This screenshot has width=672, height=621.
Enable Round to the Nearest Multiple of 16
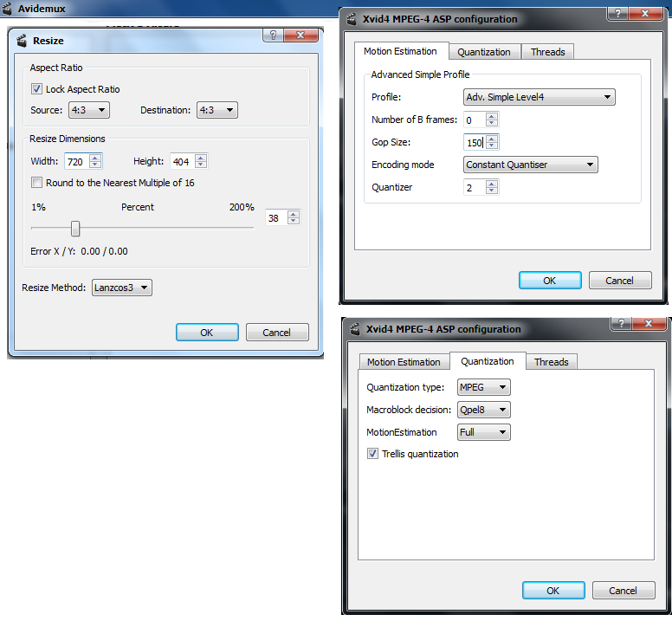tap(37, 183)
